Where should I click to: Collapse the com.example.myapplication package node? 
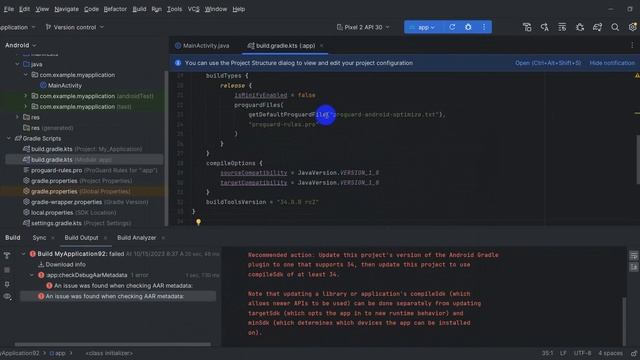[26, 75]
